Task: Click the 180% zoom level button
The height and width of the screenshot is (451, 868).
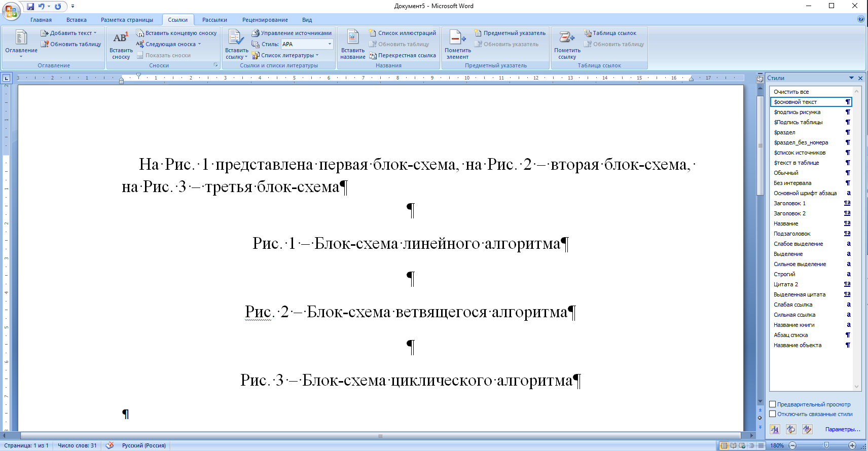Action: pos(777,445)
